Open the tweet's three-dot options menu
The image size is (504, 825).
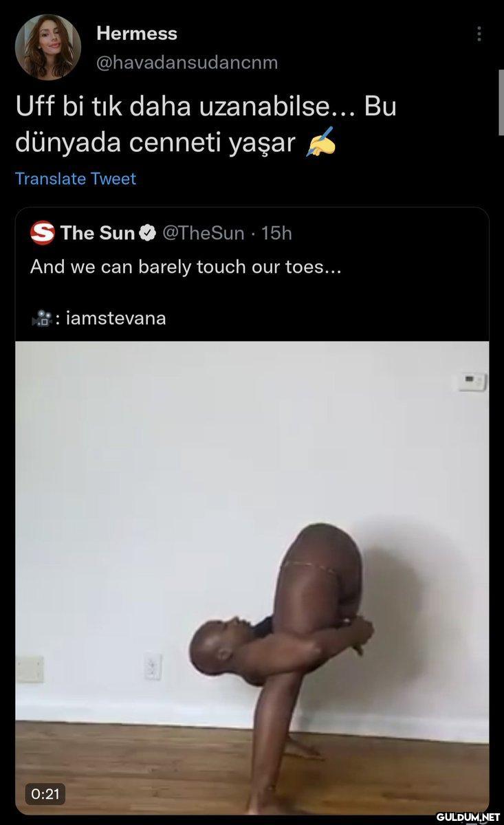(479, 34)
